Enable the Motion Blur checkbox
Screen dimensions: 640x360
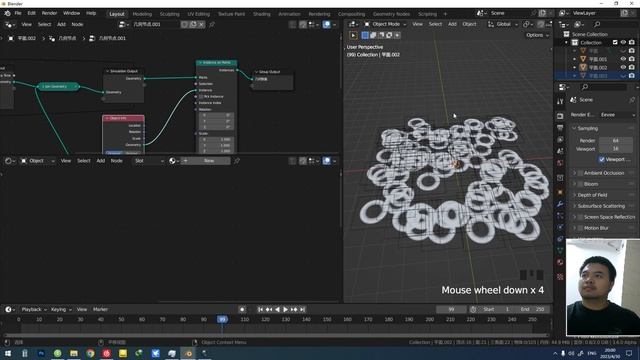(580, 228)
